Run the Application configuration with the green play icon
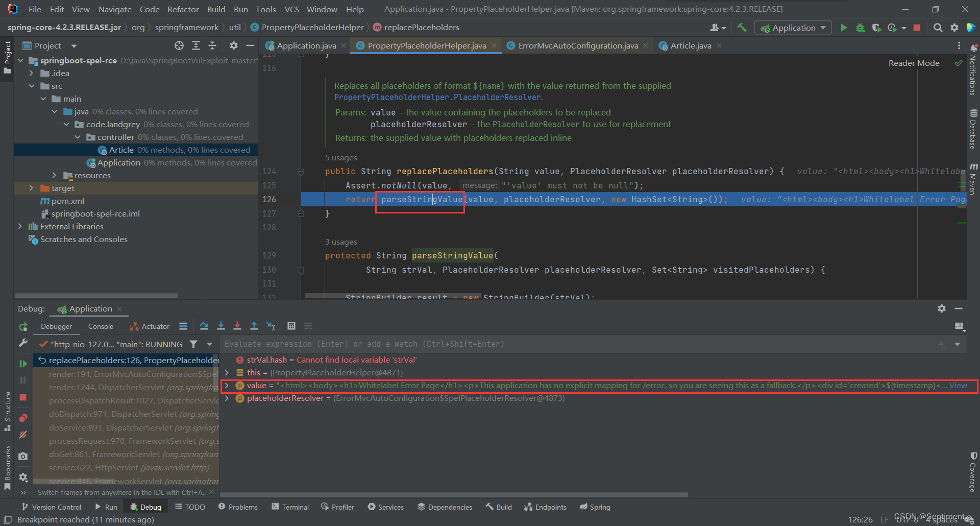 click(x=844, y=28)
